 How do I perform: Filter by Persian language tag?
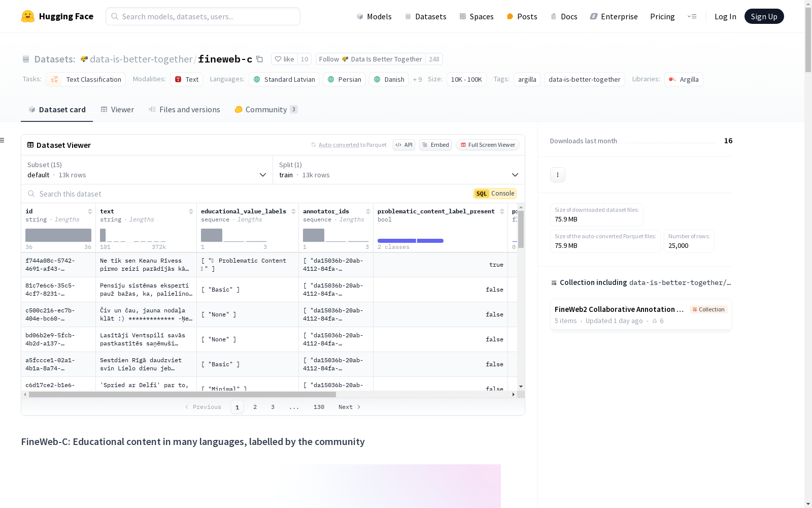(344, 79)
